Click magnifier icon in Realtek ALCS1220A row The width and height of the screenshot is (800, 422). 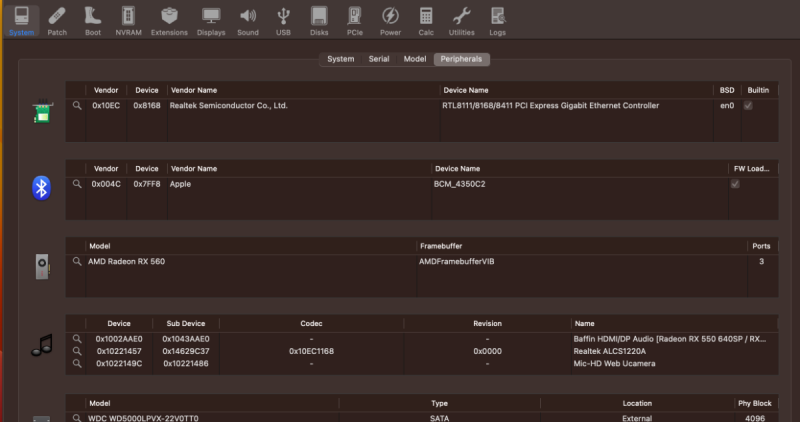coord(77,351)
